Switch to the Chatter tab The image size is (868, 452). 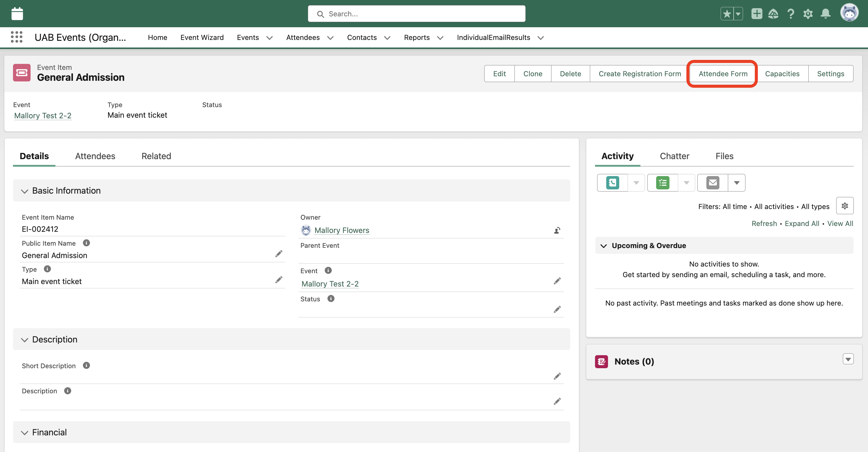click(x=674, y=156)
